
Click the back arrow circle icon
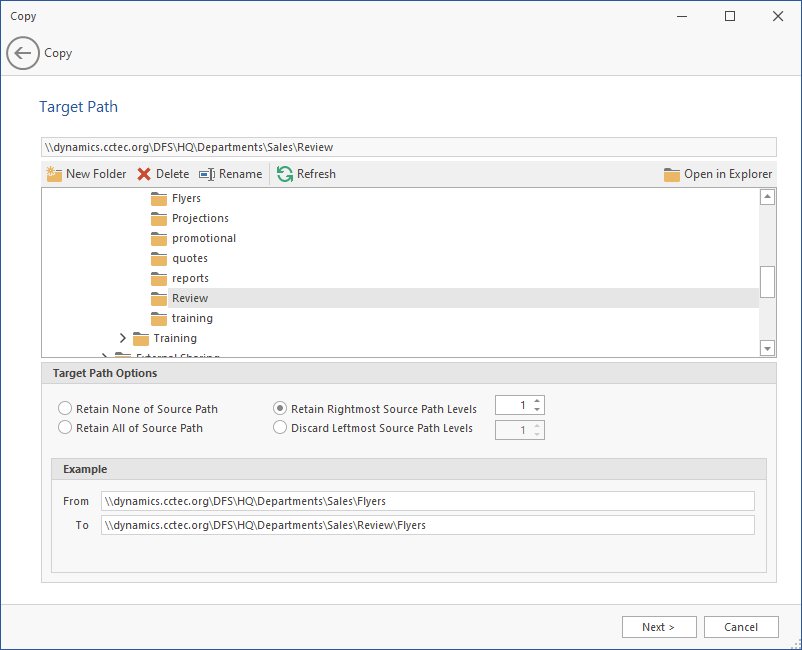point(23,53)
